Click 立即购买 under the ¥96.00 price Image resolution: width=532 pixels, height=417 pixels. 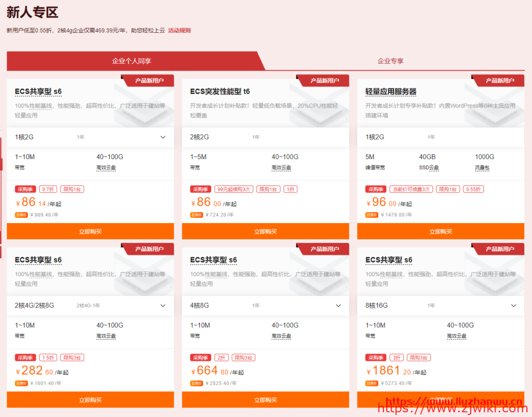tap(441, 231)
